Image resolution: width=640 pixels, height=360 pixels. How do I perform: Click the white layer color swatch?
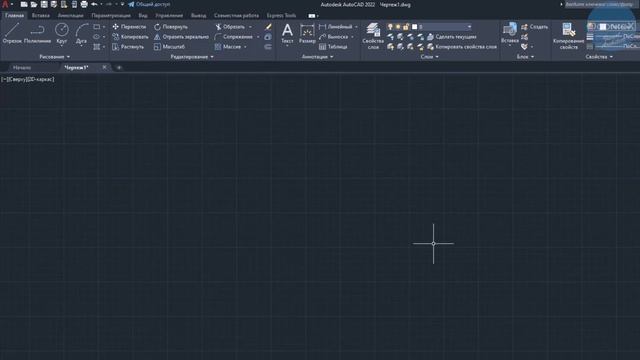414,27
